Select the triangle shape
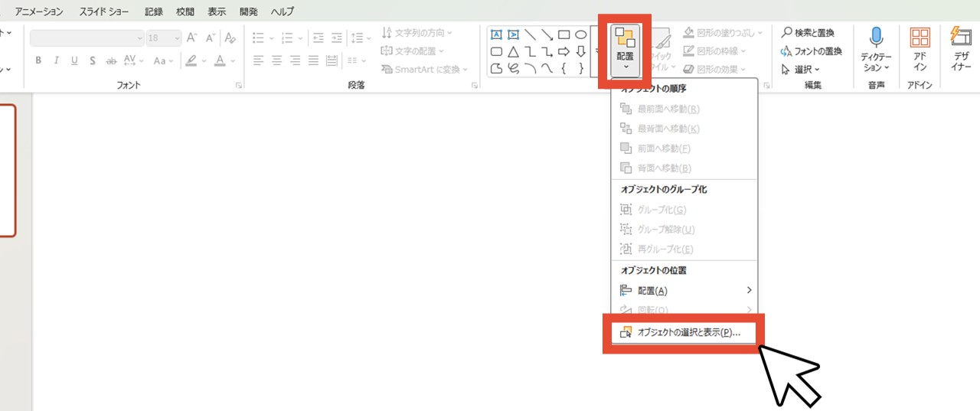The width and height of the screenshot is (980, 411). point(513,51)
